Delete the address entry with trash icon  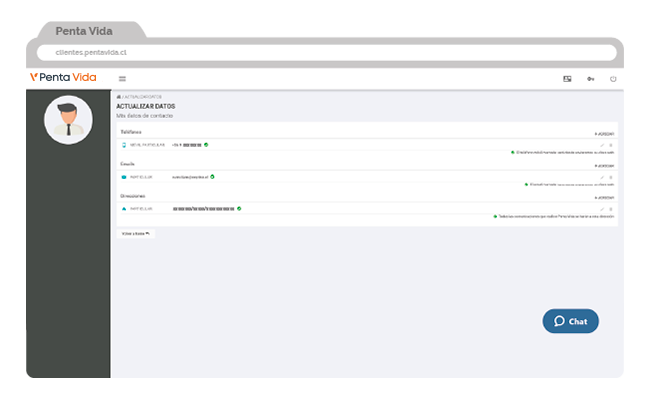point(611,209)
